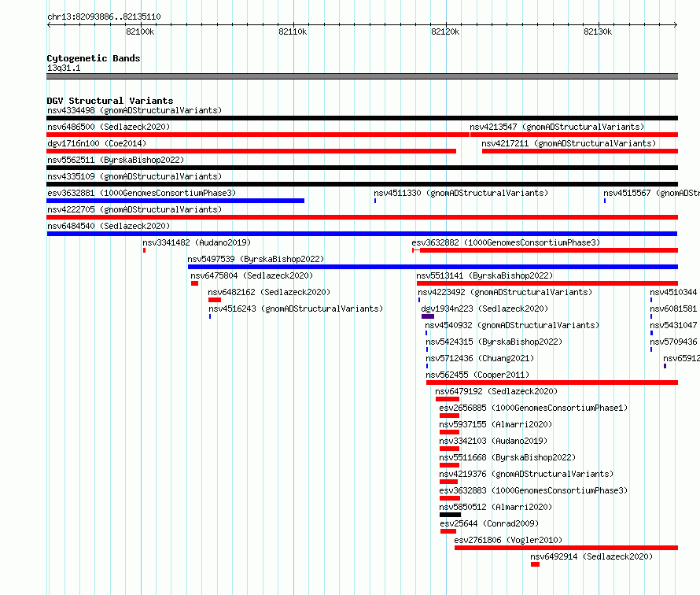Click the nsv6484540 Sedlazeck2020 label

pyautogui.click(x=109, y=226)
